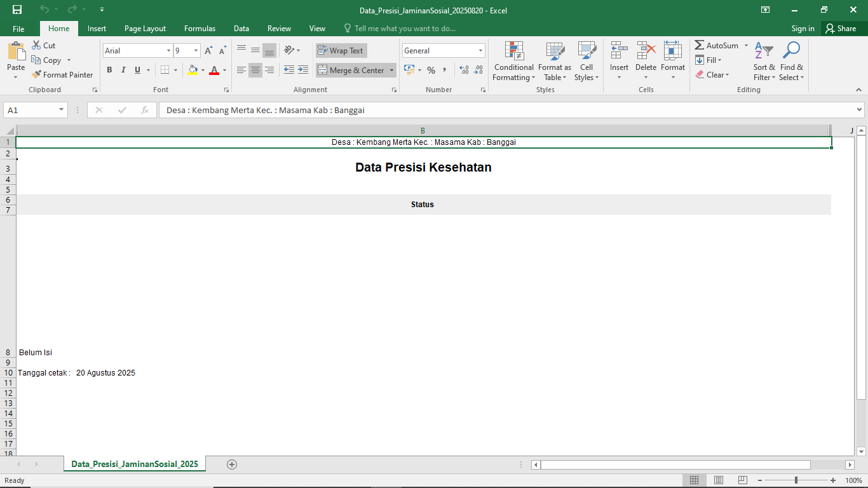868x488 pixels.
Task: Expand the Name Box dropdown arrow
Action: (x=62, y=110)
